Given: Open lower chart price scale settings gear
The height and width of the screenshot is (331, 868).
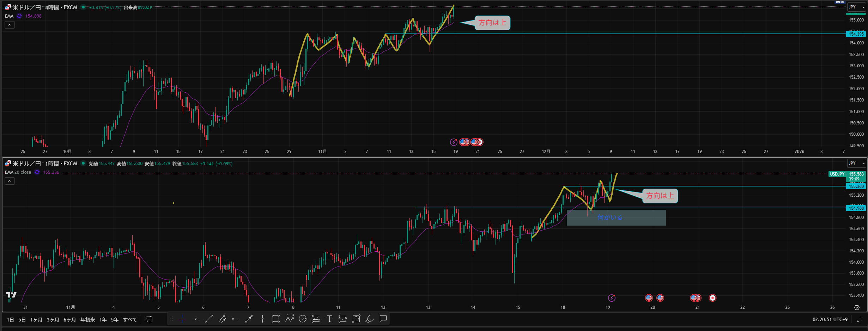Looking at the screenshot, I should click(857, 307).
